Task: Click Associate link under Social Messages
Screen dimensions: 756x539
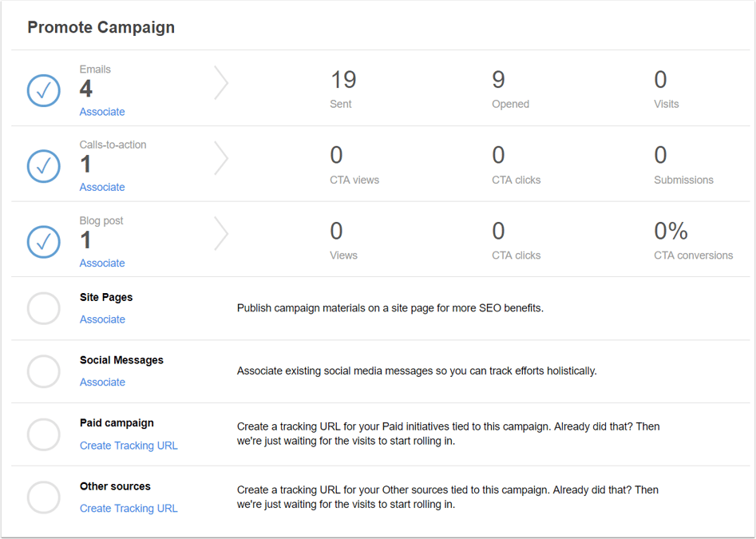Action: pos(102,382)
